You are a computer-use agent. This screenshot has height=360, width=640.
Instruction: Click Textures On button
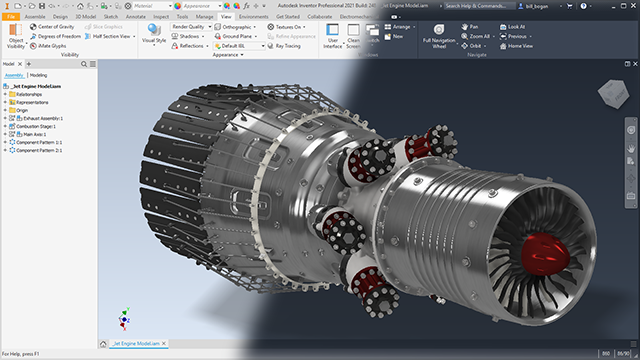click(x=284, y=27)
